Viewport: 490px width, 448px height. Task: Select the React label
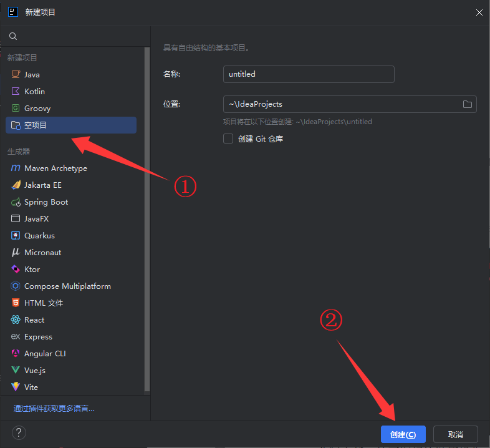[34, 319]
